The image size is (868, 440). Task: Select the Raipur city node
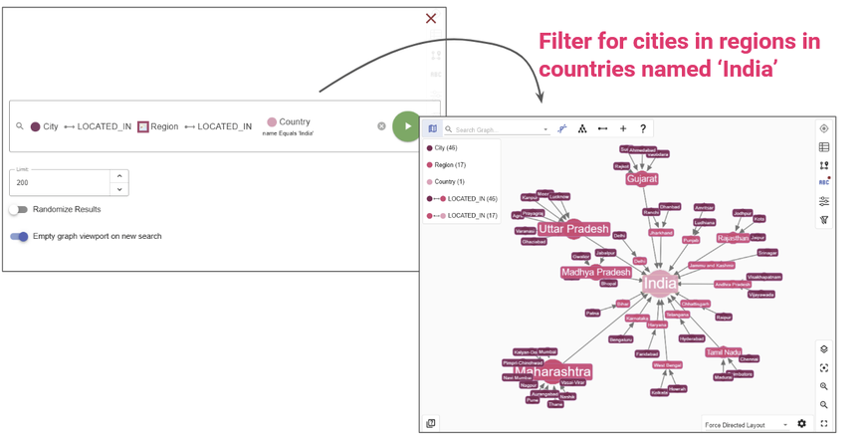tap(724, 318)
